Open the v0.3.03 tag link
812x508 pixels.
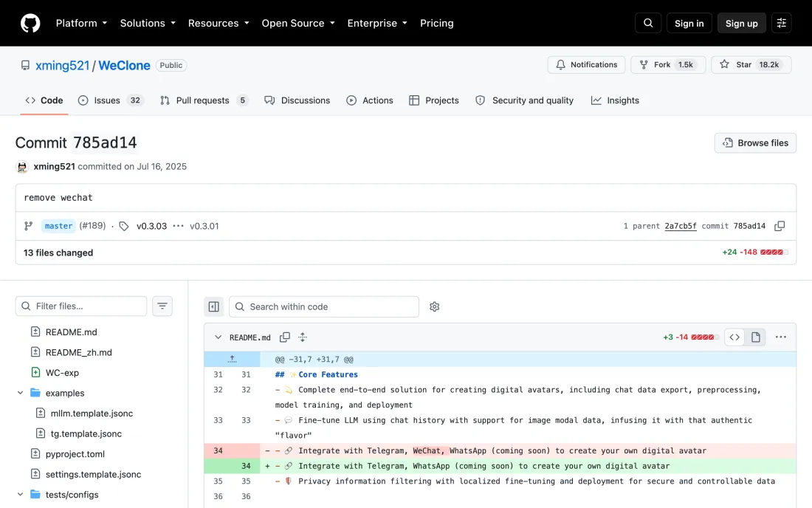(x=152, y=226)
